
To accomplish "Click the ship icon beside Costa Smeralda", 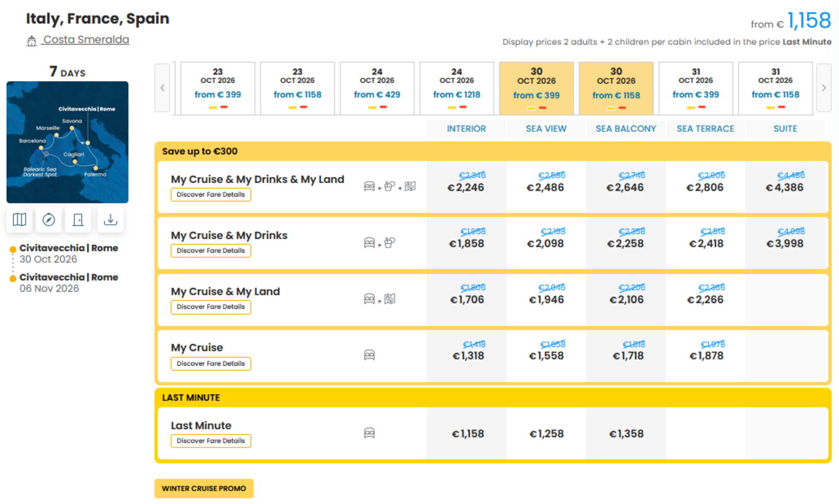I will point(31,41).
